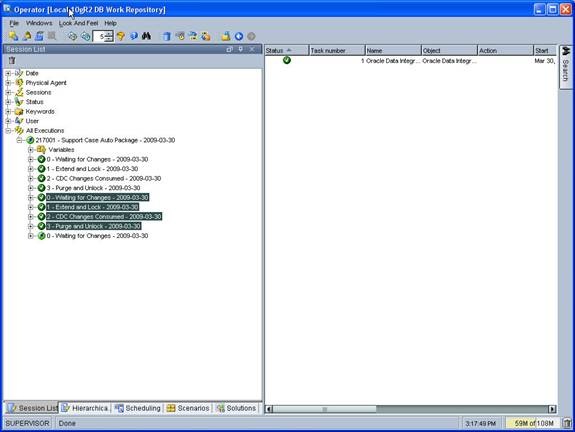The image size is (575, 432).
Task: Select the Session List tab
Action: (32, 408)
